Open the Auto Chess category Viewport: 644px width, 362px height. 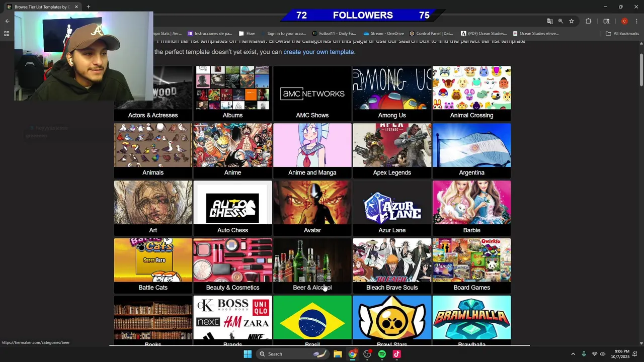pos(232,208)
